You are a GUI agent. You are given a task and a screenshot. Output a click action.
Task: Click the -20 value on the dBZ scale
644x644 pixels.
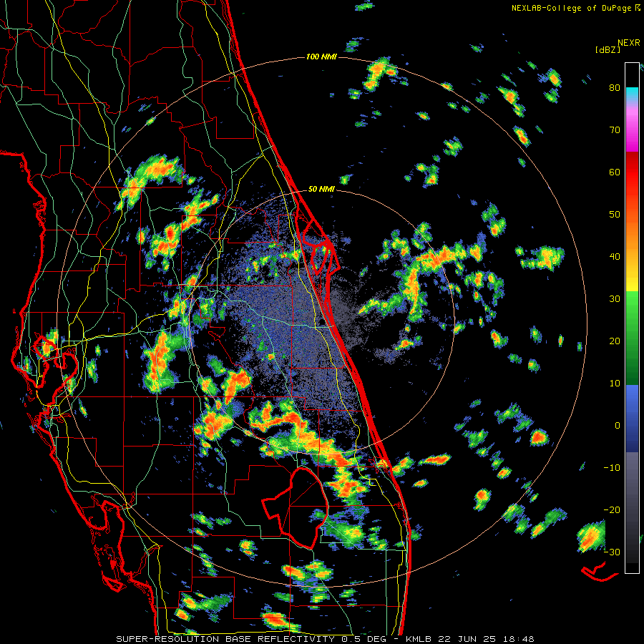[x=612, y=509]
